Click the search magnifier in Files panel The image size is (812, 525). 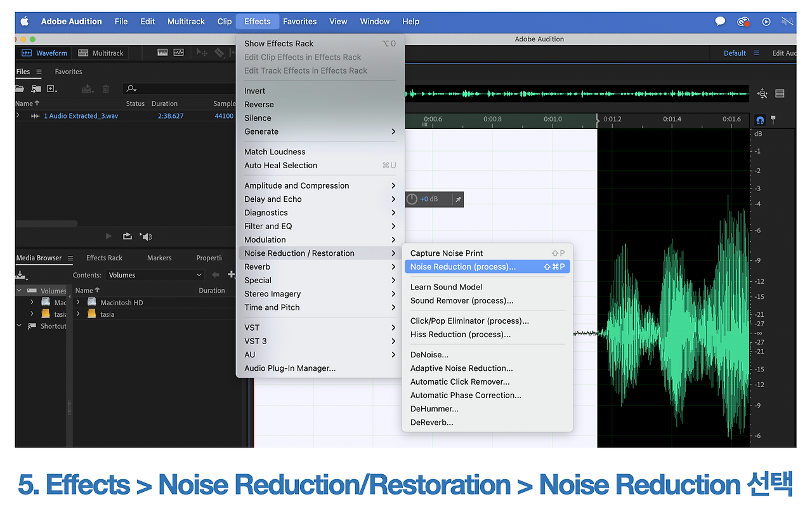click(x=131, y=89)
